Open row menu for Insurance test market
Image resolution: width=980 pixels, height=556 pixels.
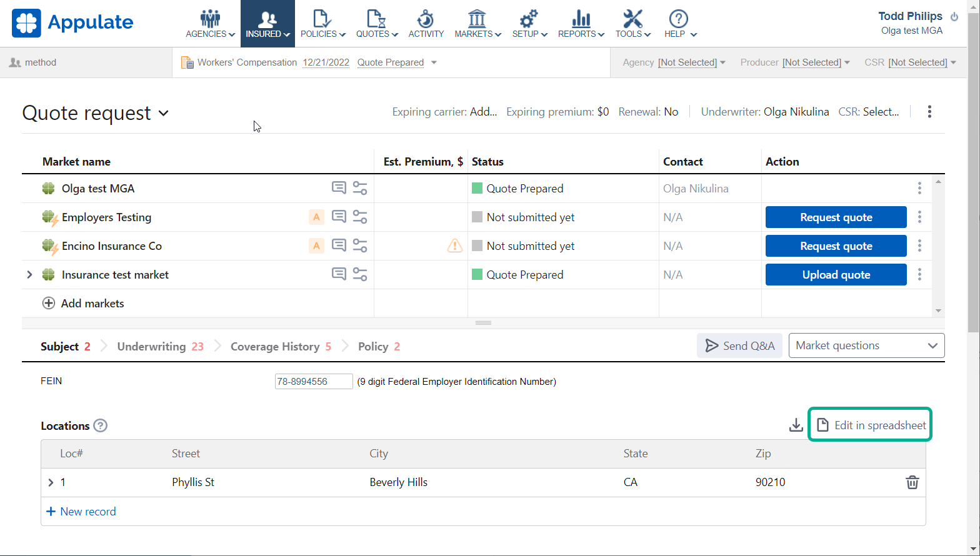coord(919,274)
